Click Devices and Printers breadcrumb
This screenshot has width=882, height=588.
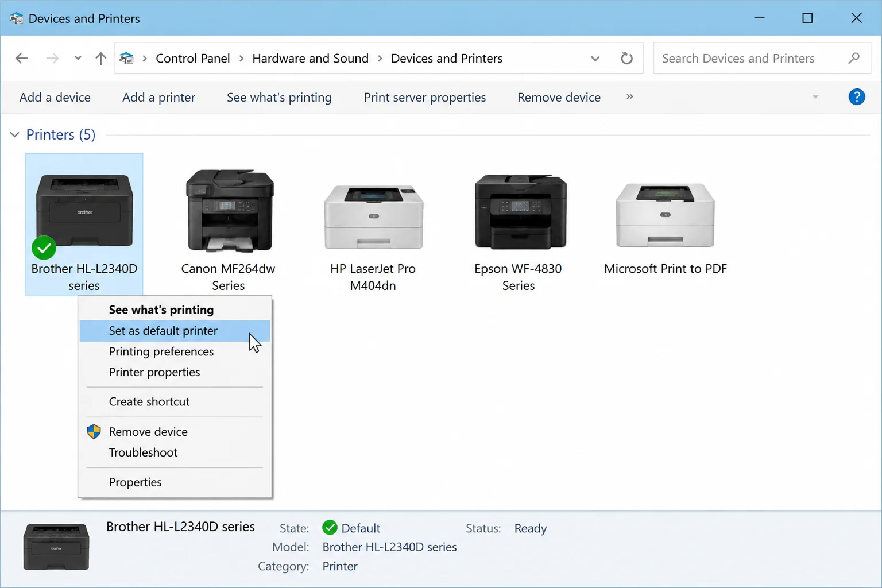[x=447, y=59]
